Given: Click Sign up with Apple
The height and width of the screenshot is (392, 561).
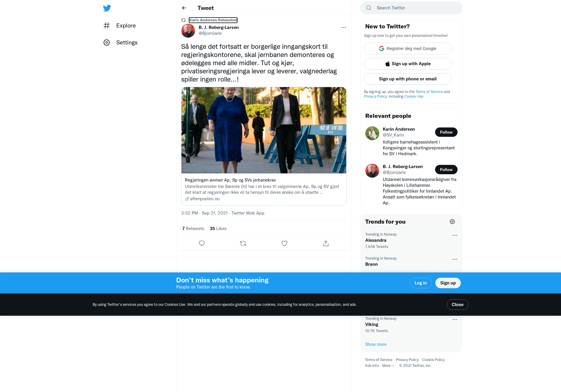Looking at the screenshot, I should point(408,64).
